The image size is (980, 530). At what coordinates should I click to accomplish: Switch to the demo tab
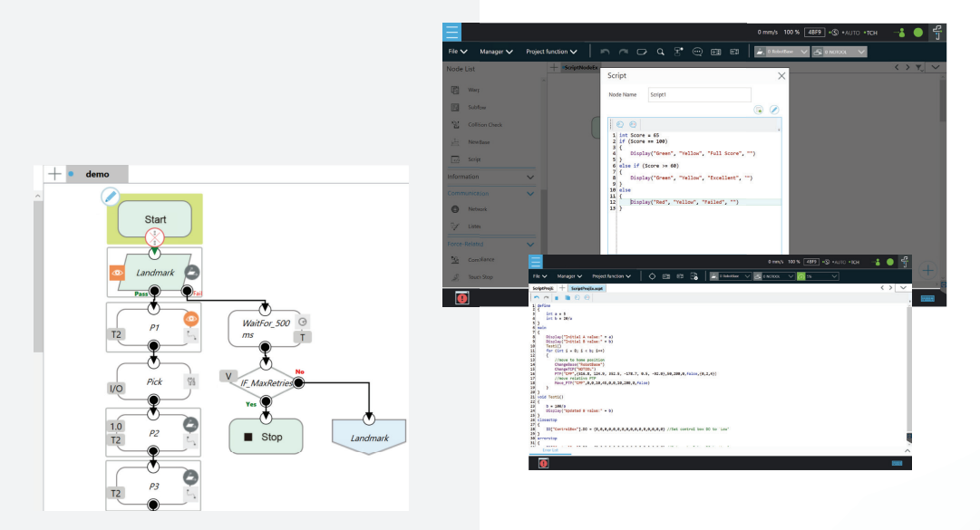tap(96, 174)
